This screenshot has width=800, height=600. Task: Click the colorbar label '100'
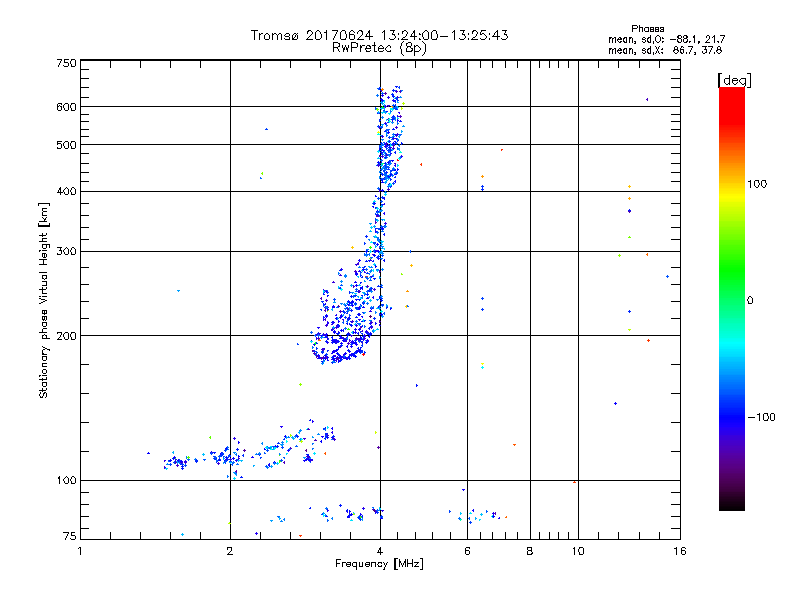tap(757, 184)
